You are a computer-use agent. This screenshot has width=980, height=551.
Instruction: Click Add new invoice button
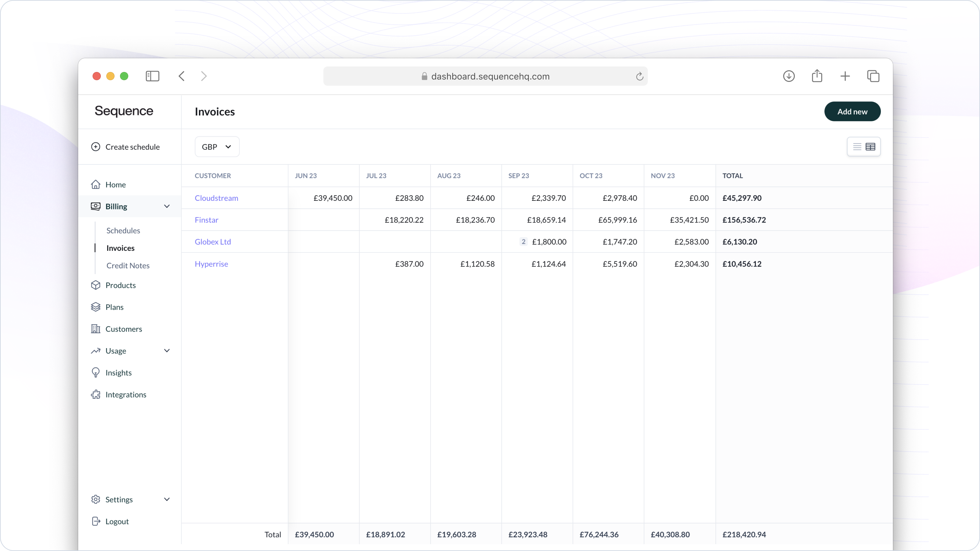tap(852, 111)
